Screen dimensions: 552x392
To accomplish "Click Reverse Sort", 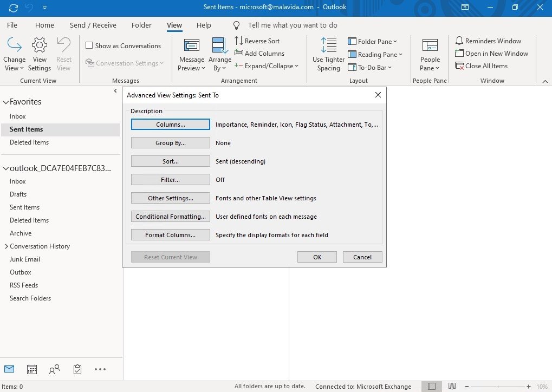I will point(257,41).
